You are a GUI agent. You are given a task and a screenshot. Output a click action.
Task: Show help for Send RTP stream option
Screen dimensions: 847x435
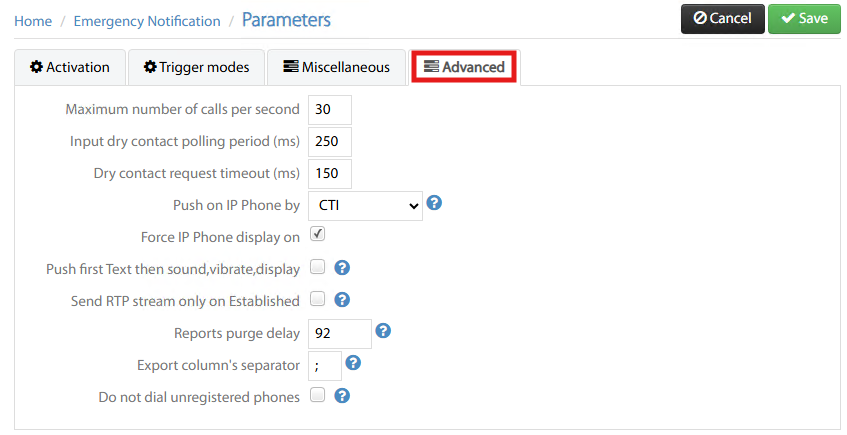(x=342, y=299)
